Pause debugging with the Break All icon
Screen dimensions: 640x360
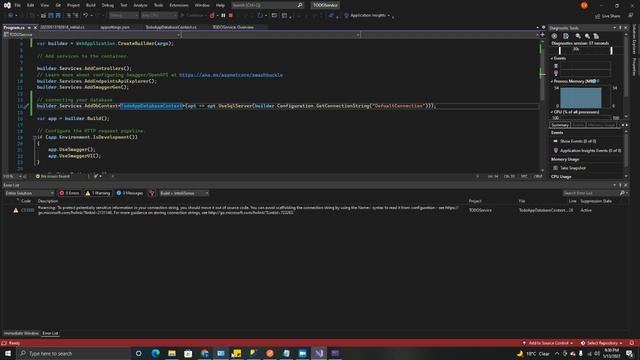pyautogui.click(x=223, y=16)
